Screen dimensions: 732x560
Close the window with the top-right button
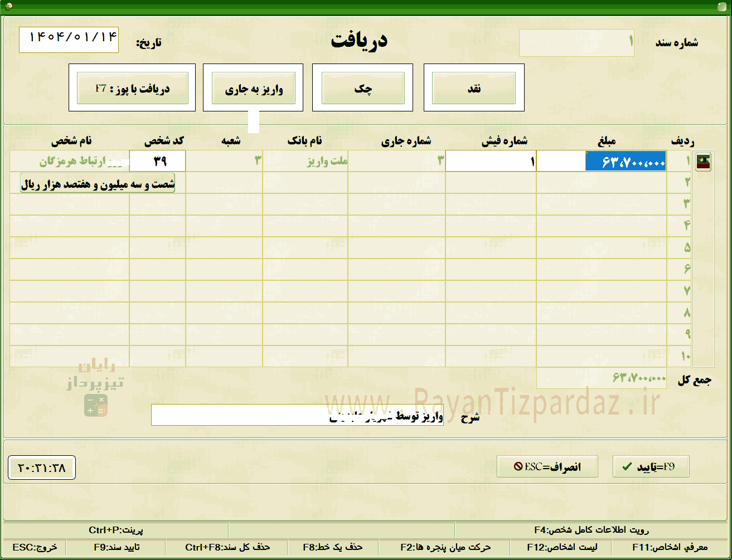[x=724, y=7]
